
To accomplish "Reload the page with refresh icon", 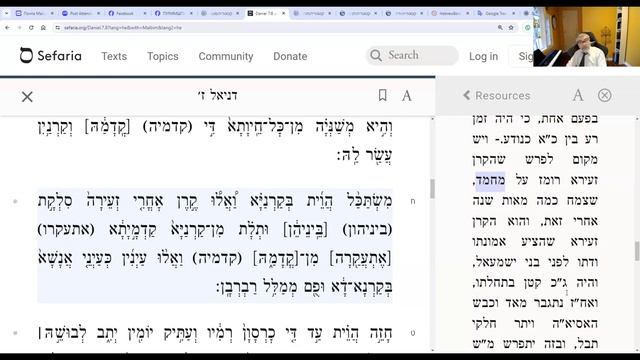I will (x=31, y=28).
